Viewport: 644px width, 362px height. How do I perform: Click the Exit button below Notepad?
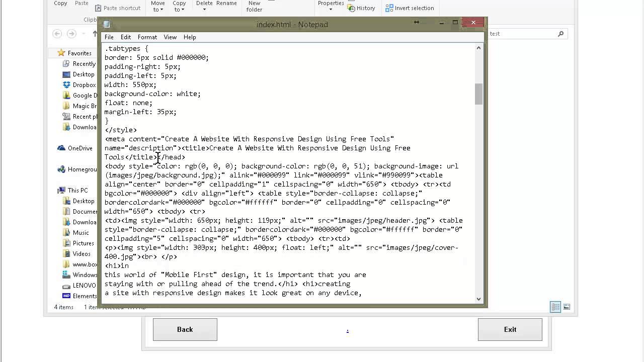click(510, 329)
